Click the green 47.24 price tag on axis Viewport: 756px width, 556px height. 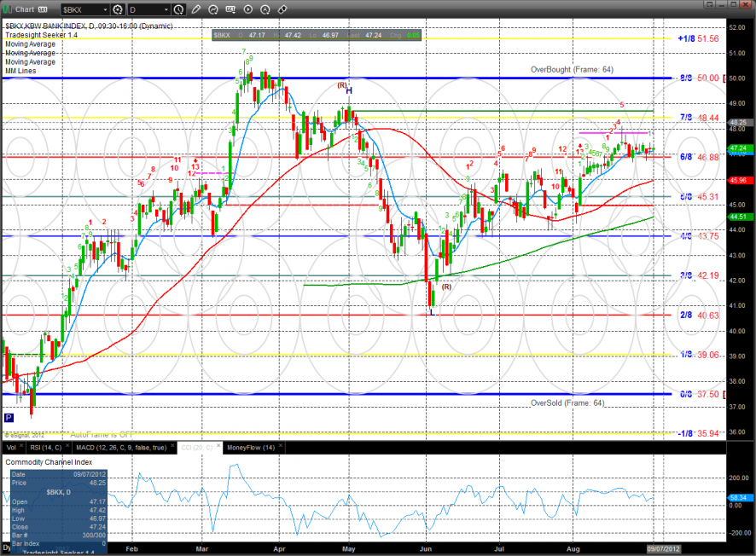pyautogui.click(x=739, y=148)
